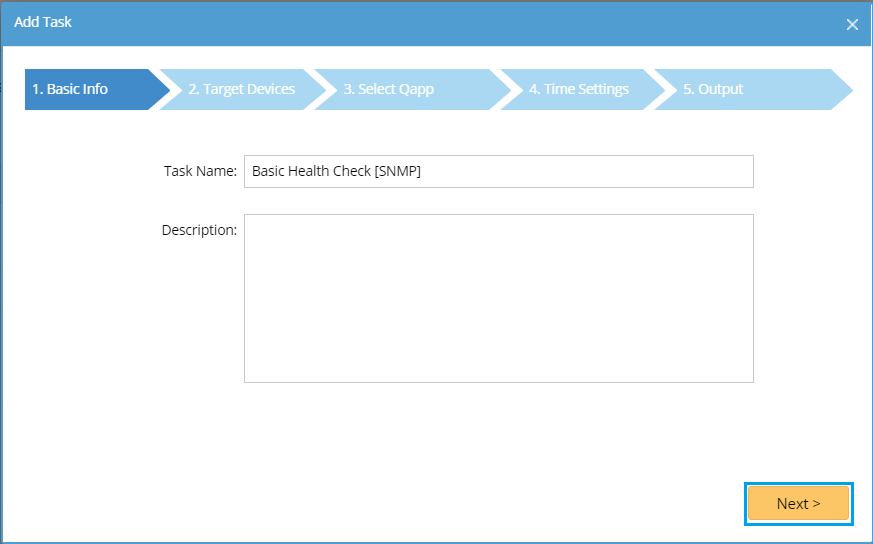Viewport: 873px width, 544px height.
Task: Close the Add Task dialog
Action: point(852,24)
